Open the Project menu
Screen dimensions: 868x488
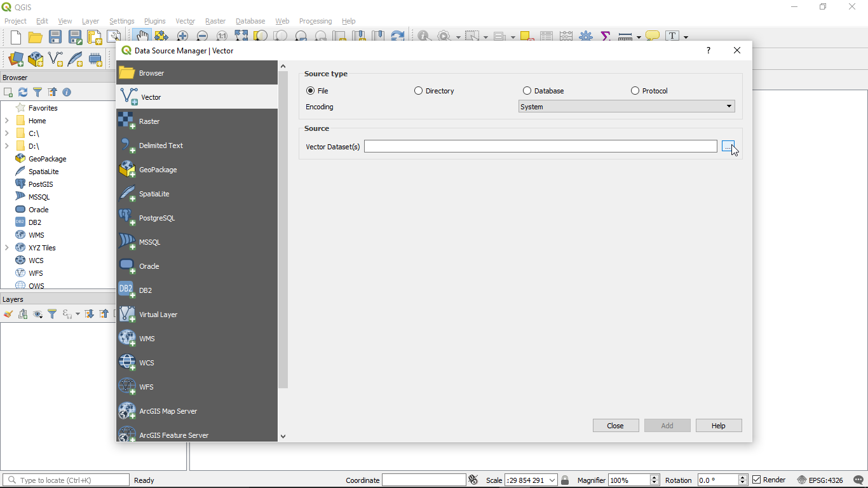click(16, 21)
